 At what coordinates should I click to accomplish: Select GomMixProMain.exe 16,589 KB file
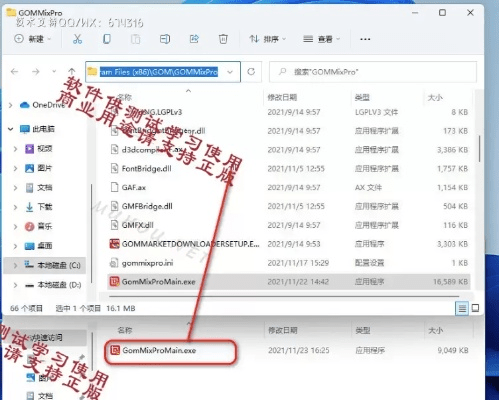[289, 282]
